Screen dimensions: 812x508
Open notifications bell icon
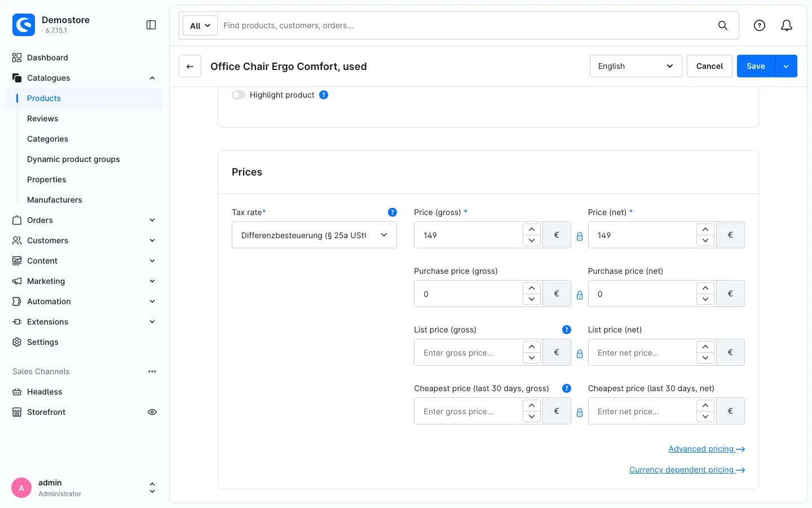tap(787, 25)
